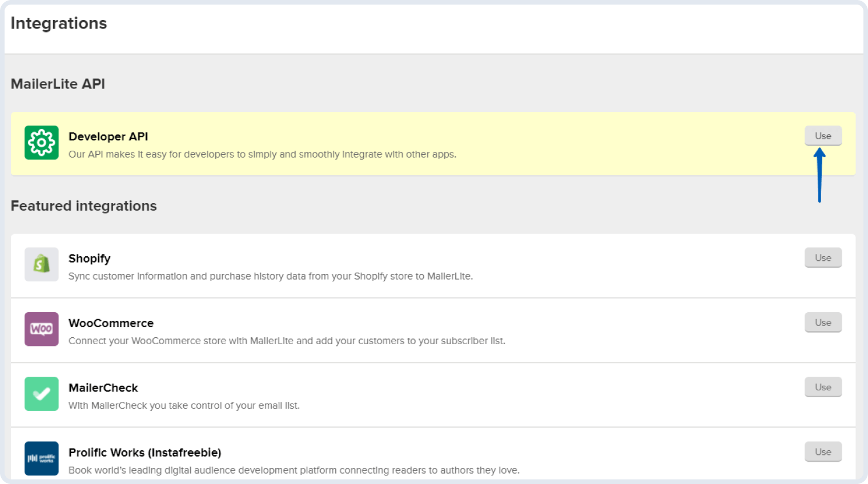
Task: Click the Prolific Works integration title
Action: [144, 452]
